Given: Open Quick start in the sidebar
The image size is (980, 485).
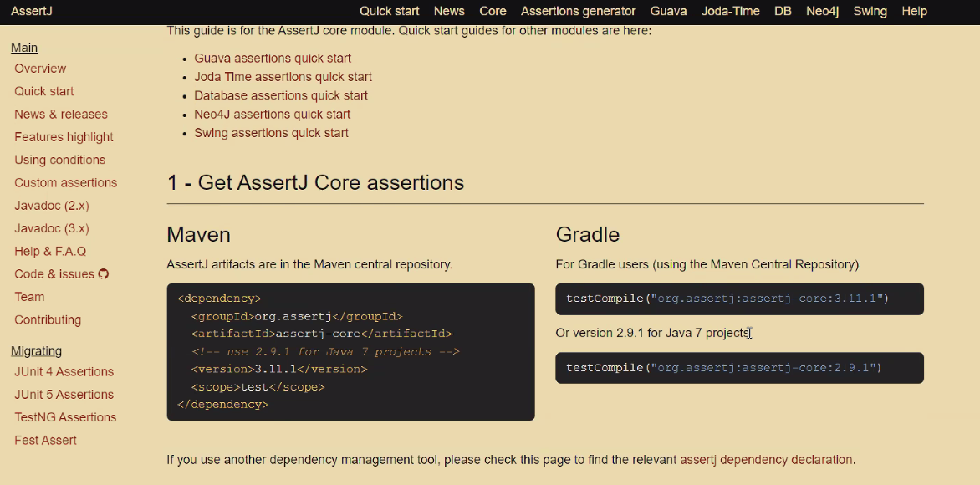Looking at the screenshot, I should coord(43,91).
